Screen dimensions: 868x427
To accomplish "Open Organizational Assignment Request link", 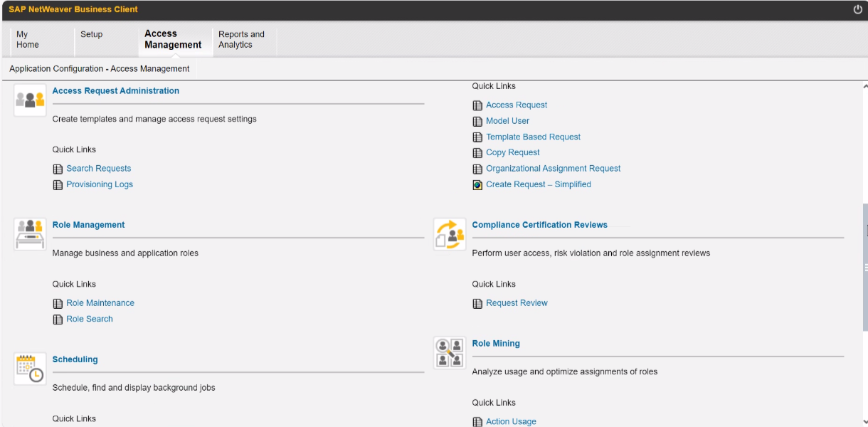I will tap(553, 169).
